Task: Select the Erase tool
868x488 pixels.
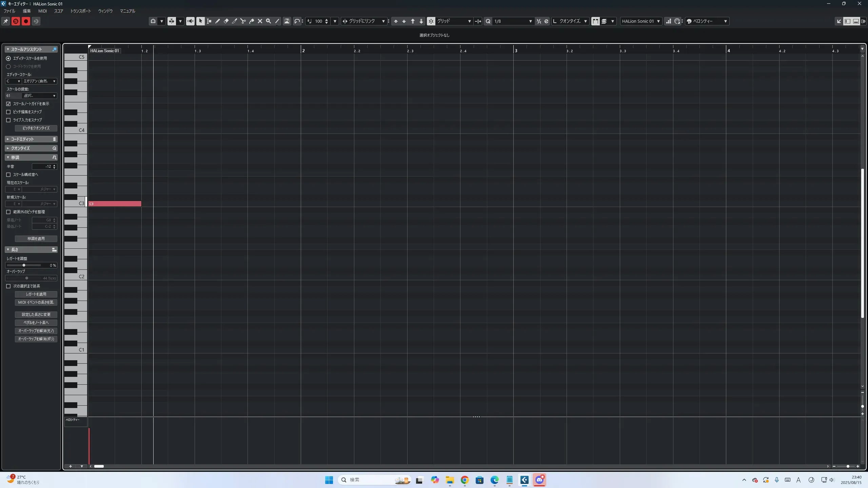Action: (226, 21)
